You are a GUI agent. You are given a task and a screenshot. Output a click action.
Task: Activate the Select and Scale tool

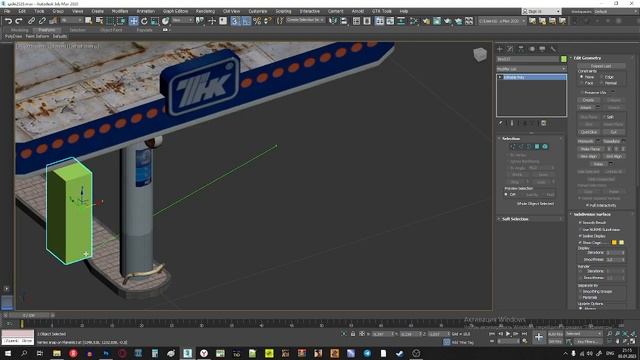point(155,20)
